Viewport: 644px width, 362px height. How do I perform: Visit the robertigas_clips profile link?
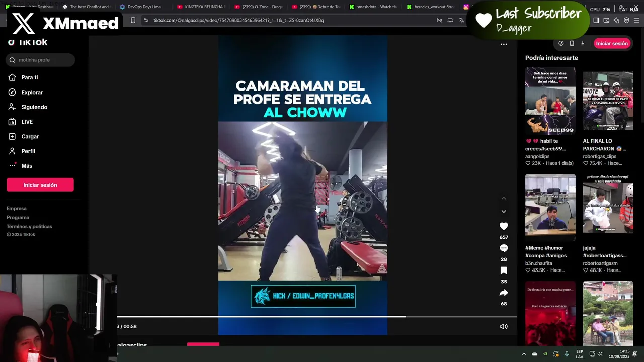pyautogui.click(x=600, y=156)
